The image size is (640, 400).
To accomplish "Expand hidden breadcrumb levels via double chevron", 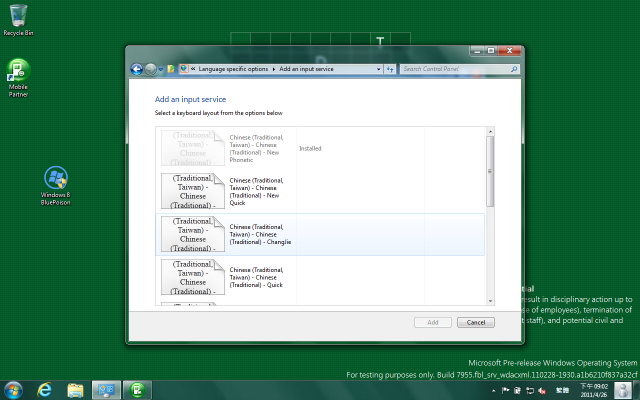I will (193, 69).
